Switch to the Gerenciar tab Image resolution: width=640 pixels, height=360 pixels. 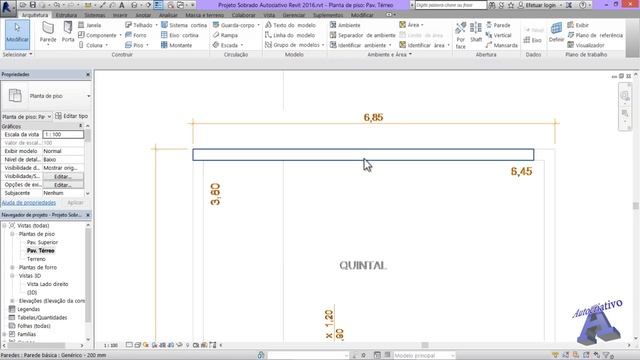click(294, 15)
